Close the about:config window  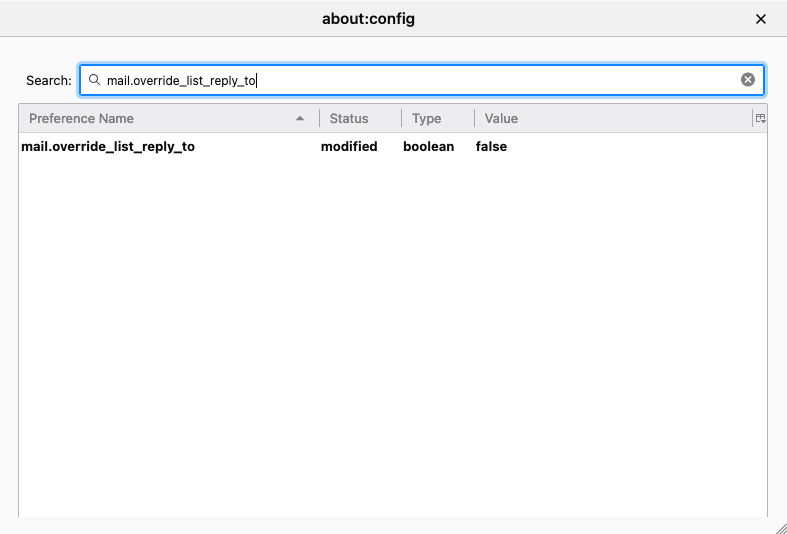click(760, 19)
